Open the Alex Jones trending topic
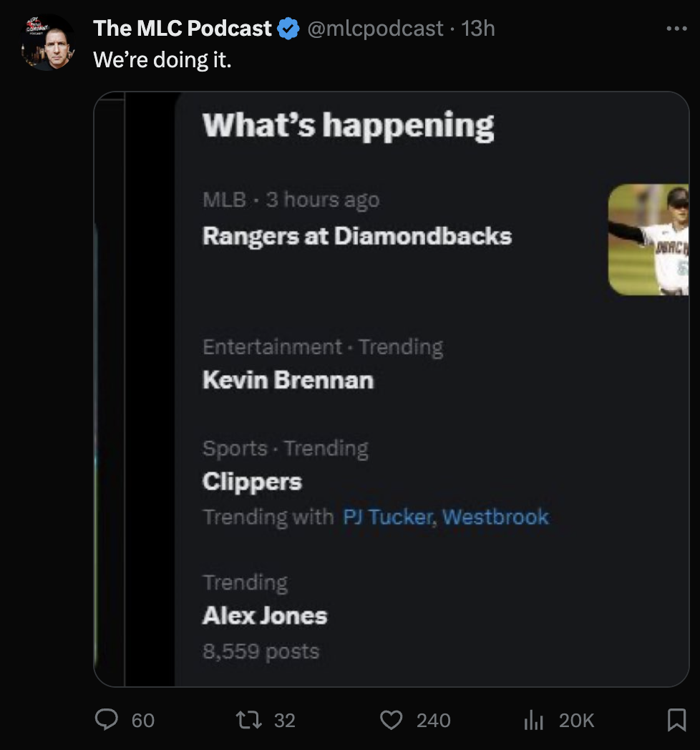The image size is (700, 750). point(265,615)
